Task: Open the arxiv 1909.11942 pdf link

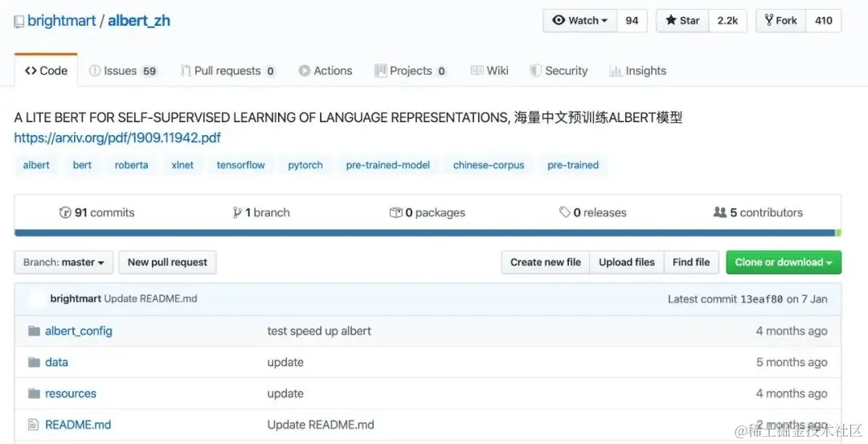Action: pyautogui.click(x=117, y=138)
